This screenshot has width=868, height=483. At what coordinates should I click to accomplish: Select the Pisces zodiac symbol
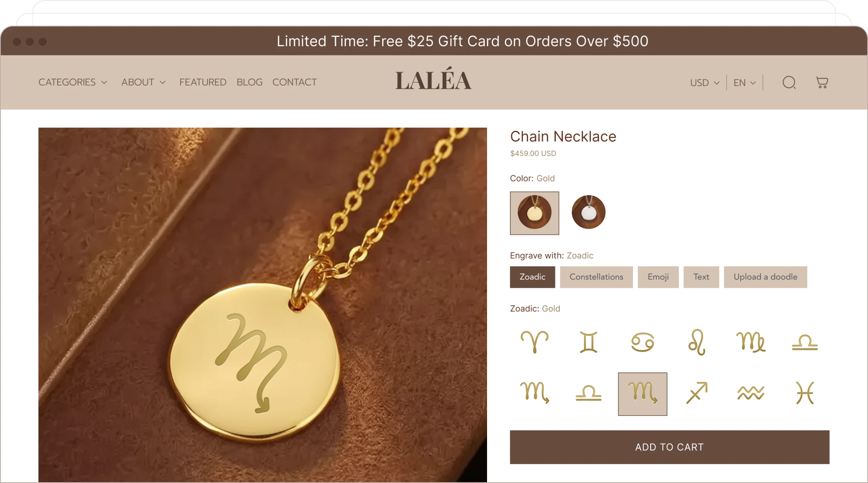point(805,393)
